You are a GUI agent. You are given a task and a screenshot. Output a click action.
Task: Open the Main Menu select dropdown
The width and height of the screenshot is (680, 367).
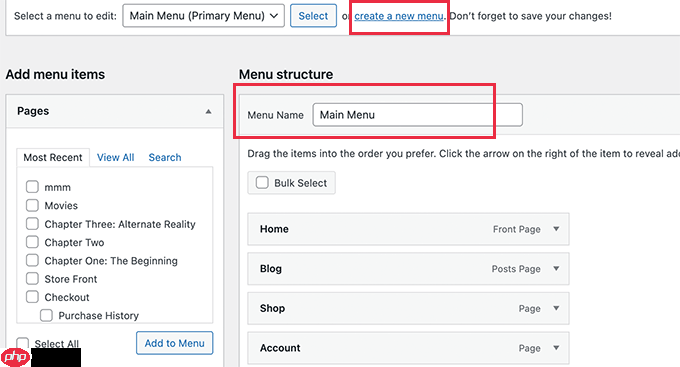pyautogui.click(x=203, y=16)
